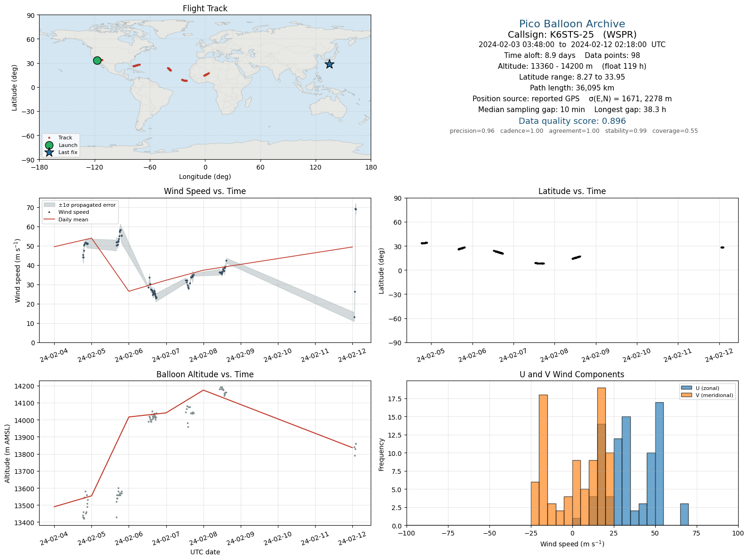The height and width of the screenshot is (560, 749).
Task: Click the ±1σ propagated error legend swatch
Action: tap(49, 205)
